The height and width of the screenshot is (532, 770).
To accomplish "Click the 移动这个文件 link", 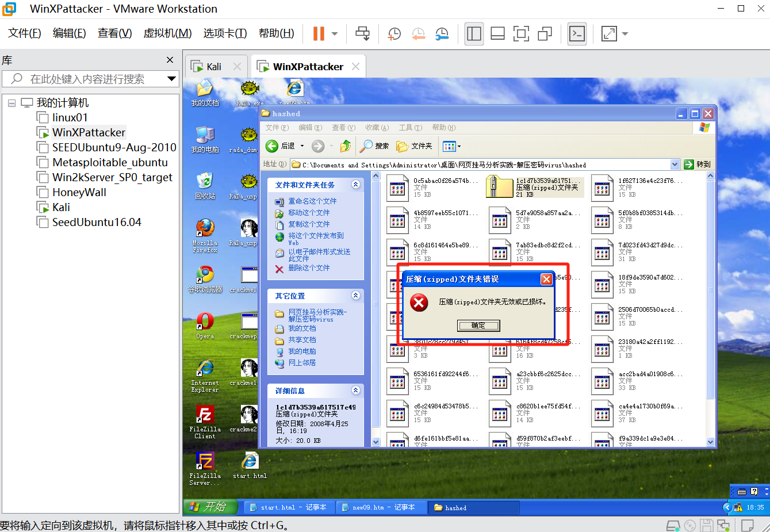I will [x=309, y=213].
